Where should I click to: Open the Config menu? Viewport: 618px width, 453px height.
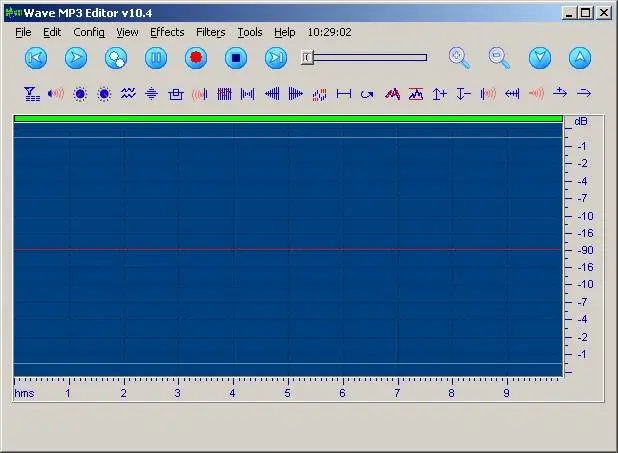(89, 32)
